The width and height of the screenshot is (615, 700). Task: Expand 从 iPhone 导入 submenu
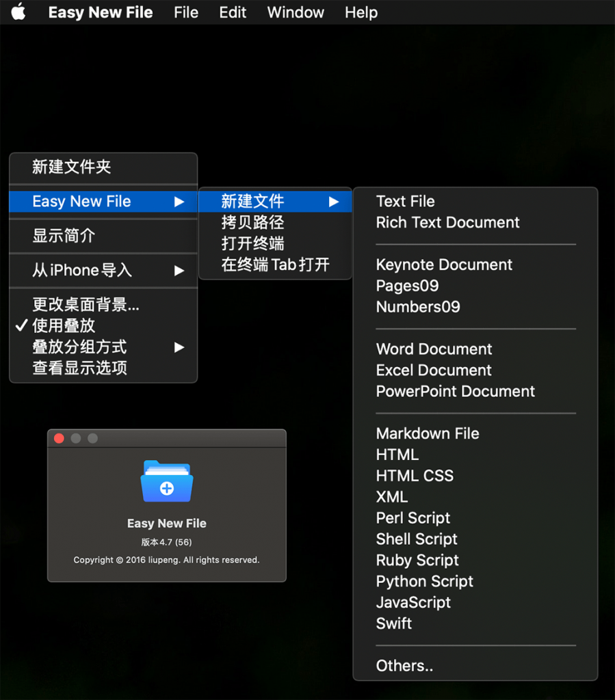(x=103, y=270)
